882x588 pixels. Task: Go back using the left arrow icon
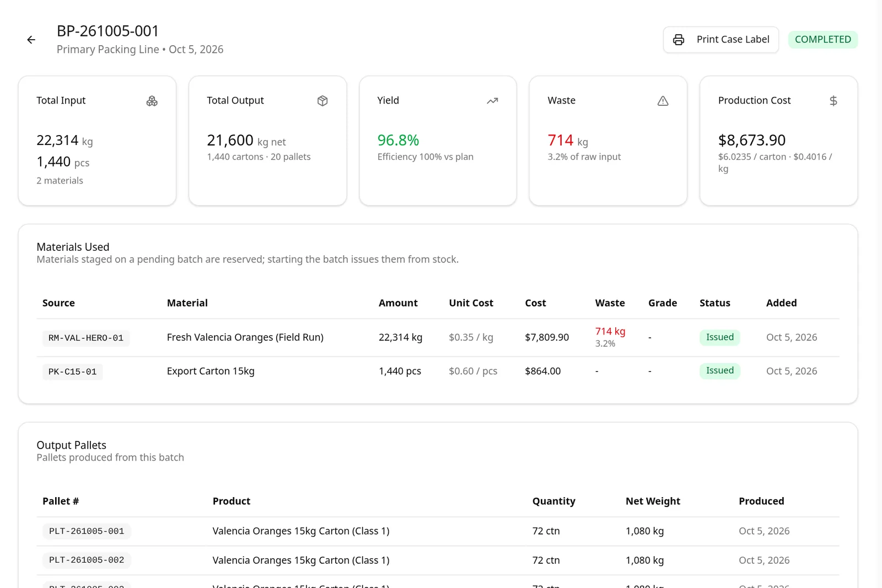click(31, 40)
